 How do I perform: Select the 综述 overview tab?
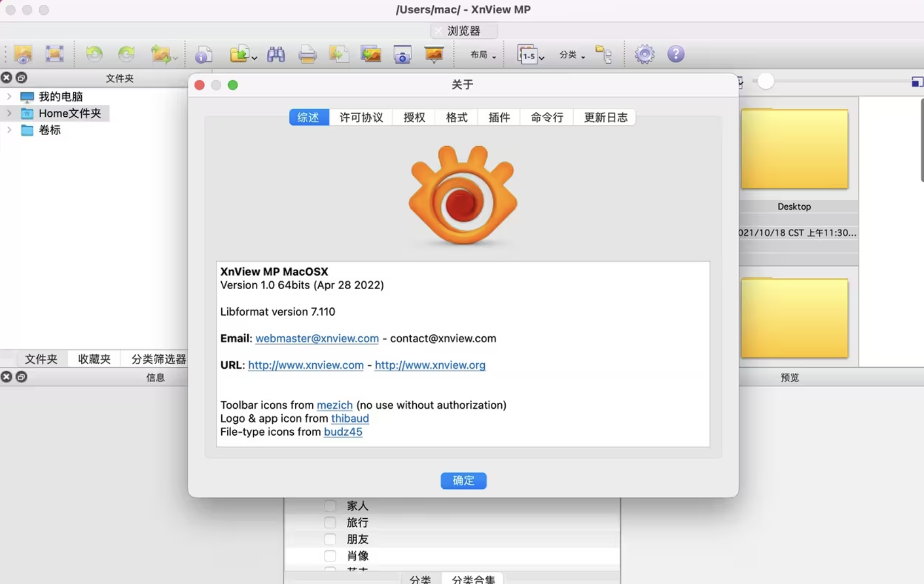pyautogui.click(x=309, y=117)
